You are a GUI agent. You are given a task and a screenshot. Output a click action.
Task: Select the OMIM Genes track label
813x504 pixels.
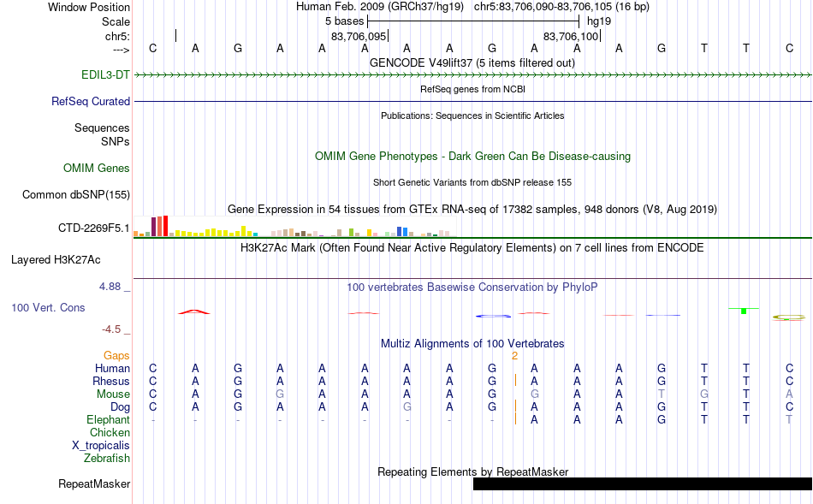click(96, 168)
